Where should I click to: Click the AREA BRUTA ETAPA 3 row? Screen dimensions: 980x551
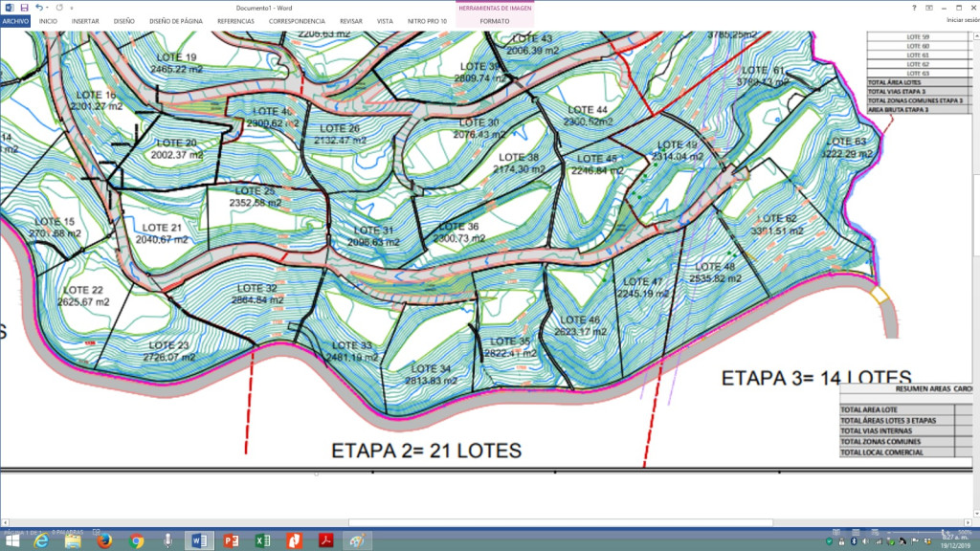[918, 109]
